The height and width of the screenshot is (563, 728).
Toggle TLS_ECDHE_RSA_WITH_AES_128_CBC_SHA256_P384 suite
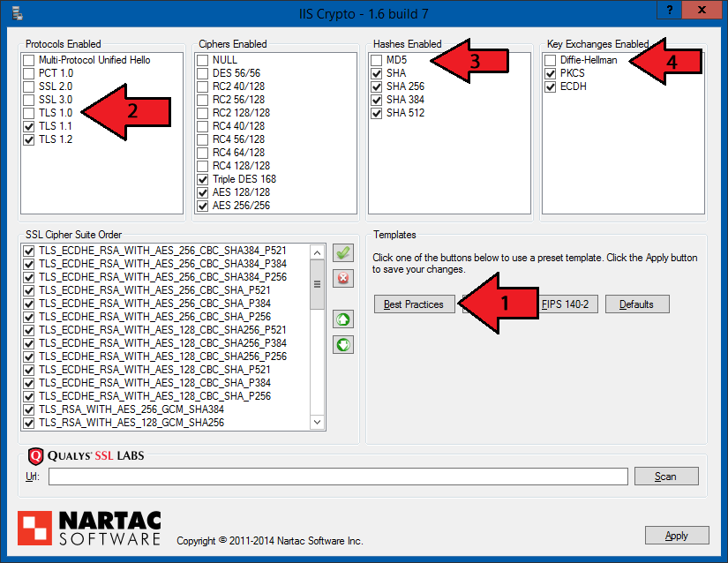click(x=29, y=343)
